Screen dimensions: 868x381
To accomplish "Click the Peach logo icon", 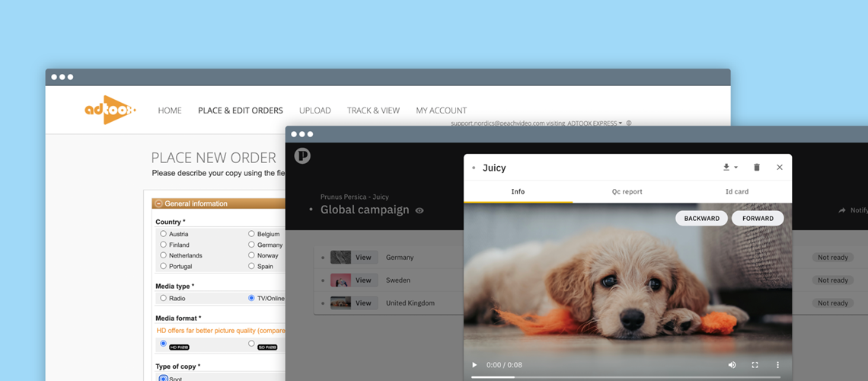I will (x=302, y=156).
